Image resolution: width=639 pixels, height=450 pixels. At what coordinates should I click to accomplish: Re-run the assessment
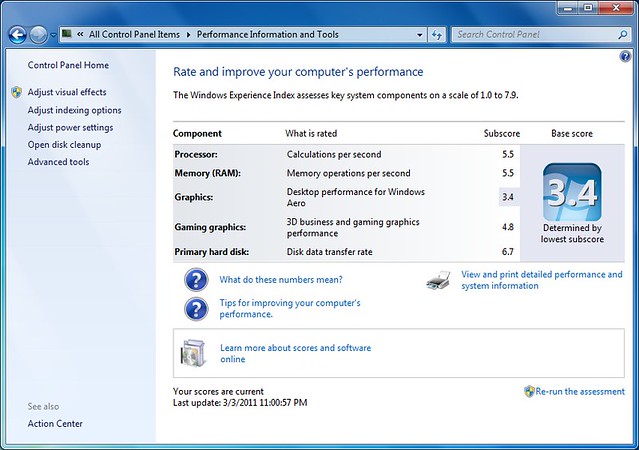[x=580, y=392]
